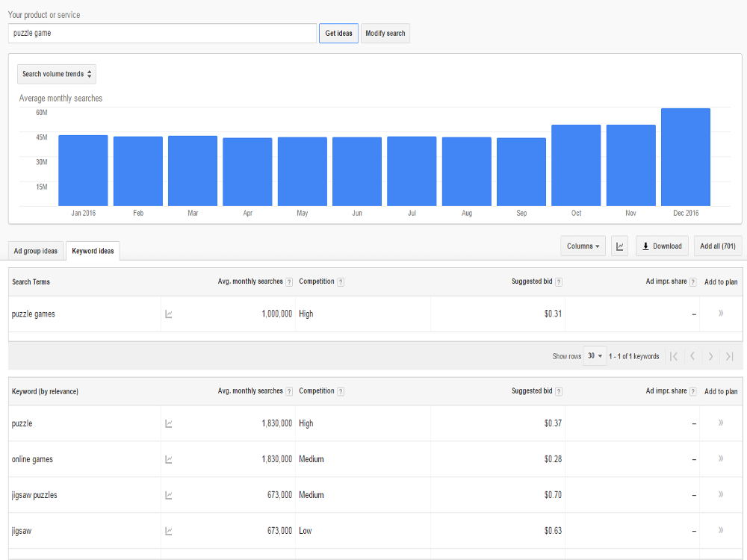The height and width of the screenshot is (560, 747).
Task: Select 'online games' keyword text
Action: coord(32,459)
